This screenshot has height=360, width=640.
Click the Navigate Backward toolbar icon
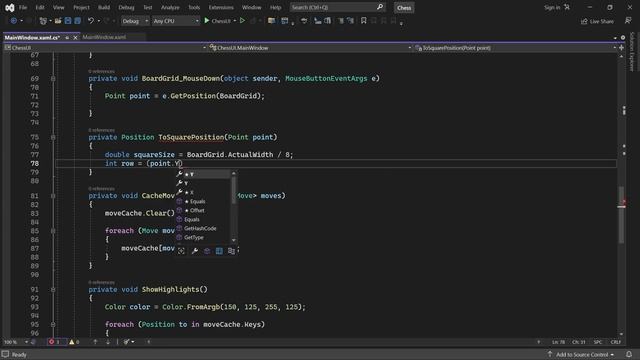pyautogui.click(x=13, y=21)
